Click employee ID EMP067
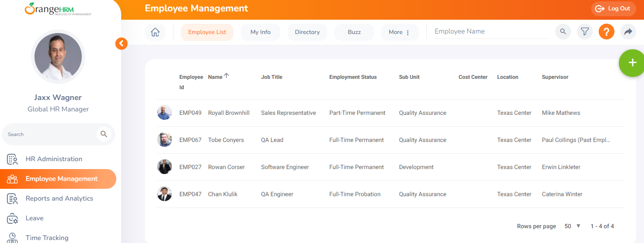 [x=190, y=140]
